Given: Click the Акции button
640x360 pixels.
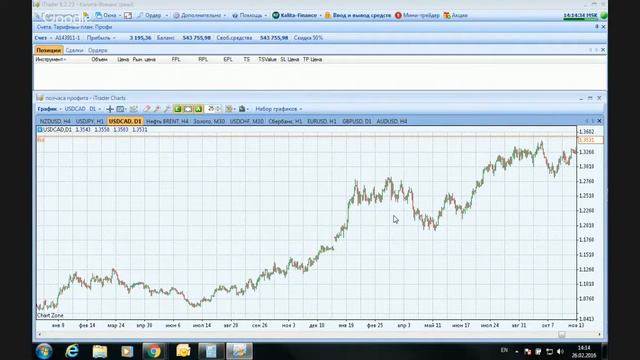Looking at the screenshot, I should click(456, 16).
